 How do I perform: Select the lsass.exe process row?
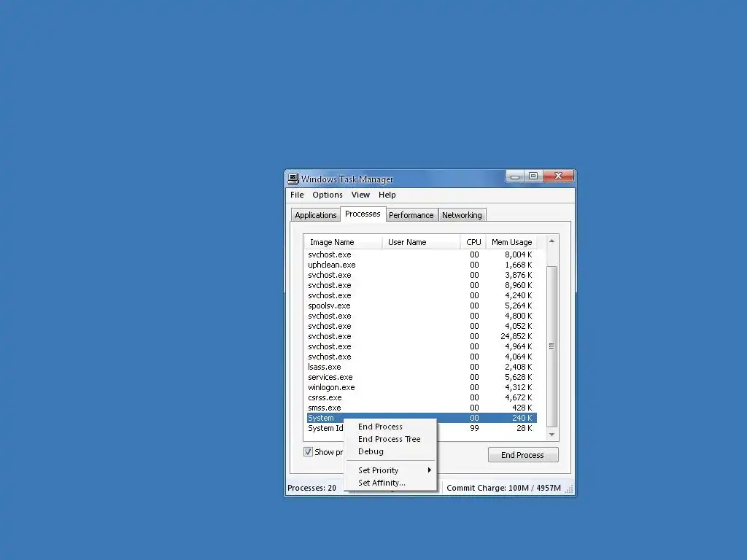pos(421,367)
